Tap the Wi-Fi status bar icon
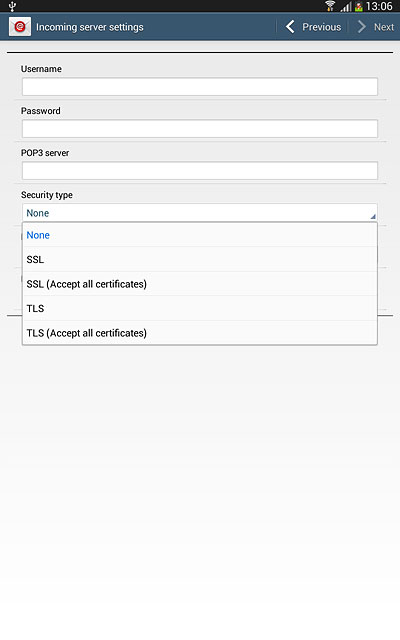The width and height of the screenshot is (400, 640). (330, 6)
